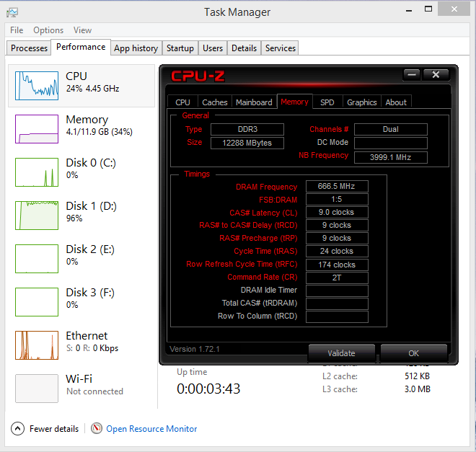Image resolution: width=476 pixels, height=452 pixels.
Task: Click the FSB:DRAM ratio value 1:5
Action: coord(337,199)
